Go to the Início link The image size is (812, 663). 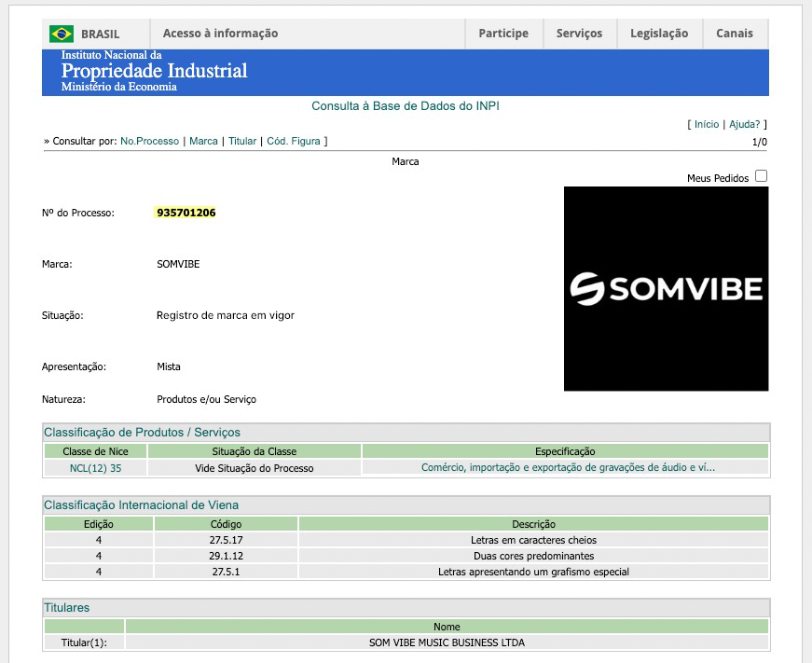point(707,124)
